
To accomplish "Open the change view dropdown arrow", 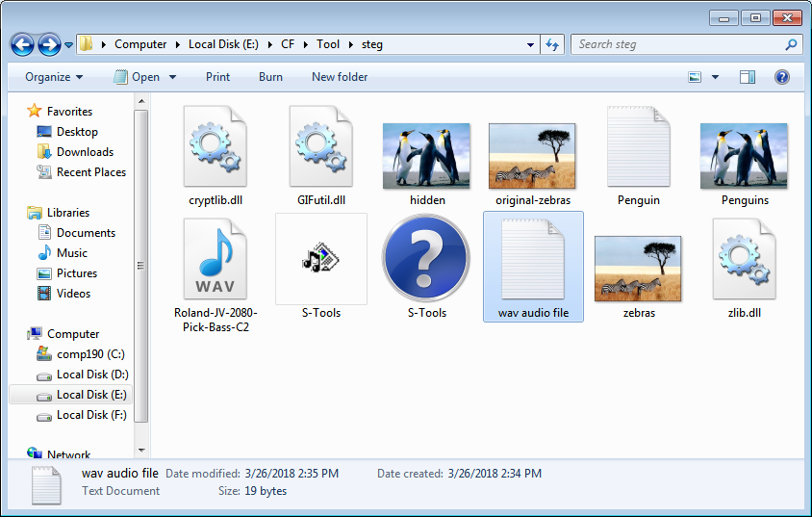I will tap(718, 77).
